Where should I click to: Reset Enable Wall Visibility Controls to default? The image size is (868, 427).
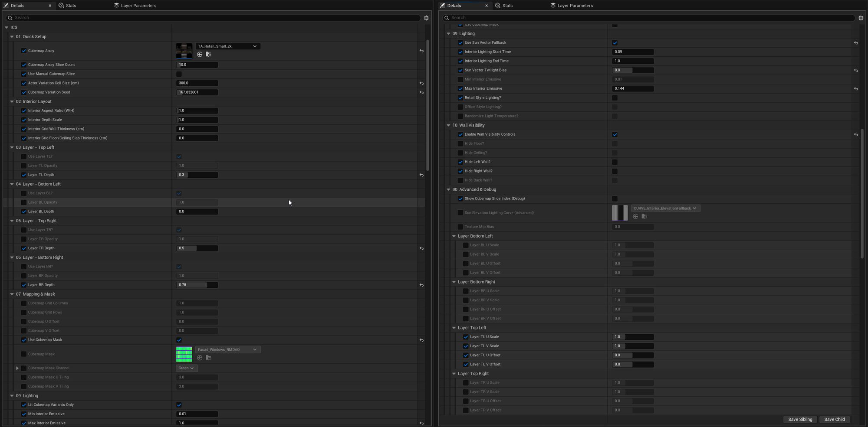[x=856, y=135]
